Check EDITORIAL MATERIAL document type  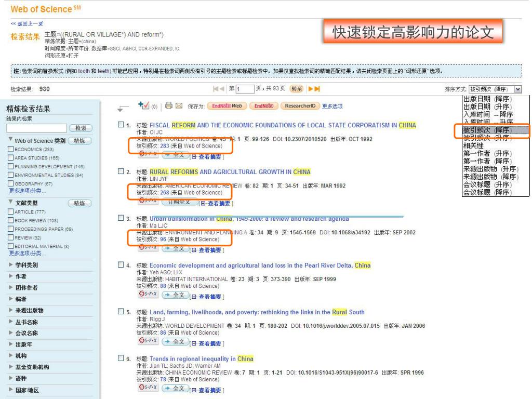point(10,246)
